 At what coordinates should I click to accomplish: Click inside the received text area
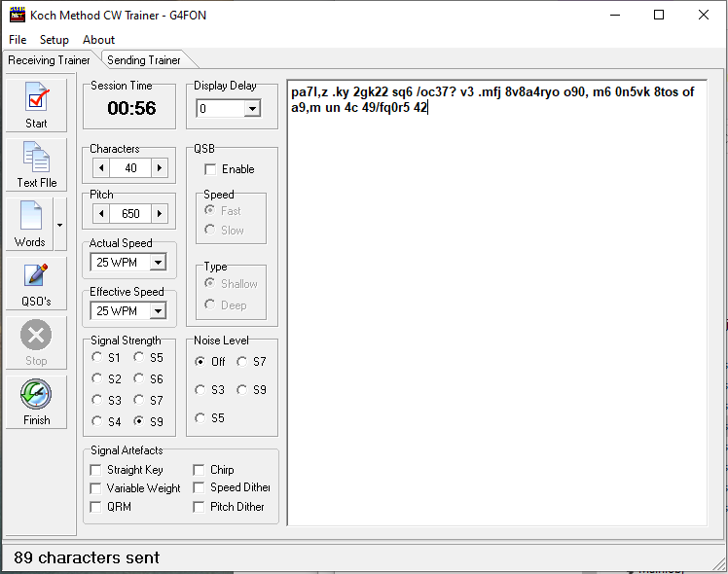496,292
